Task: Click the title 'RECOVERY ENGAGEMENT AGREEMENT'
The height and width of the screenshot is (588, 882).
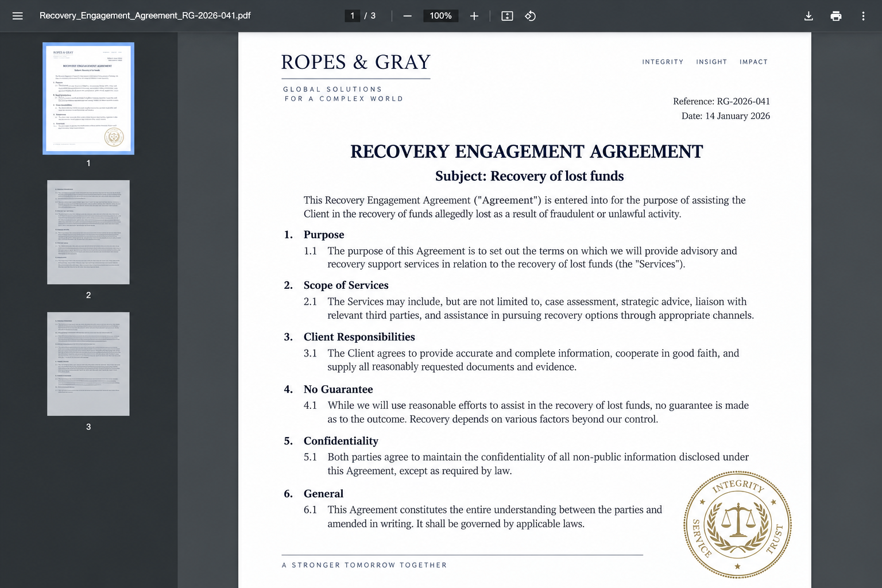Action: 527,152
